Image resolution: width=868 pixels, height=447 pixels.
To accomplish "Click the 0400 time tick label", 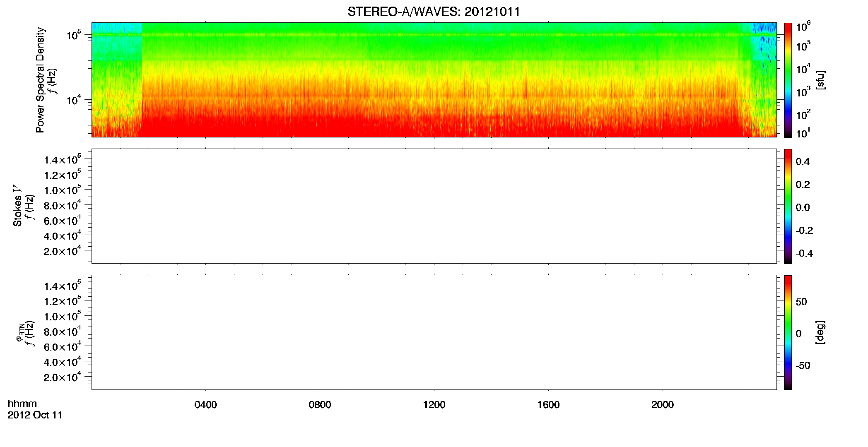I will (205, 405).
